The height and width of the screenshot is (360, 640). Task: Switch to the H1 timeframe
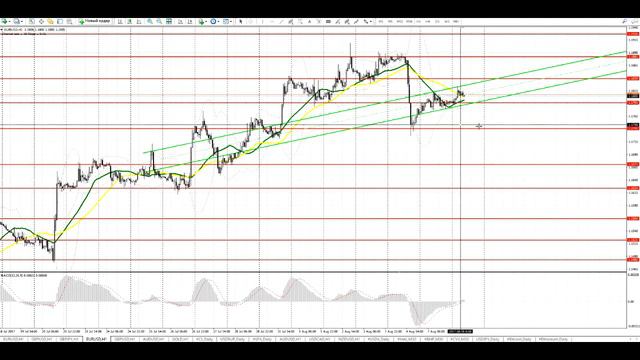(418, 21)
